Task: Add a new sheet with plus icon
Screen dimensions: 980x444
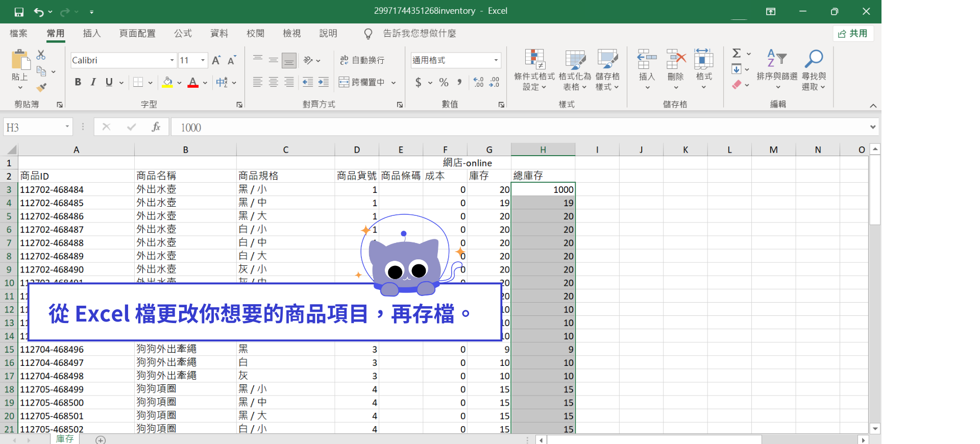Action: coord(101,440)
